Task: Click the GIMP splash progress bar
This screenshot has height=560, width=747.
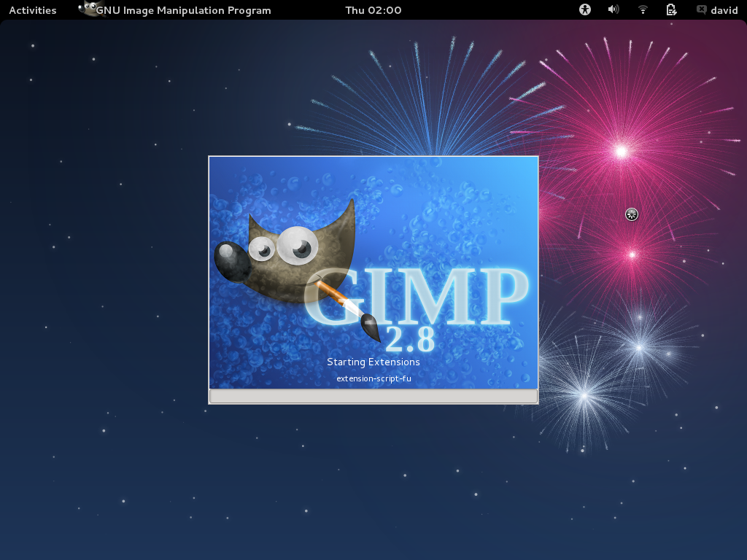Action: (373, 396)
